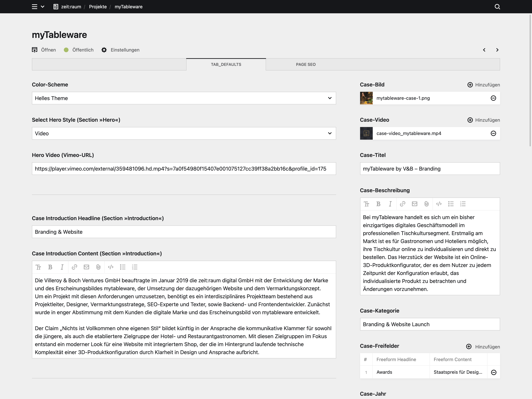
Task: Navigate to Projekte in the breadcrumb
Action: pyautogui.click(x=98, y=6)
